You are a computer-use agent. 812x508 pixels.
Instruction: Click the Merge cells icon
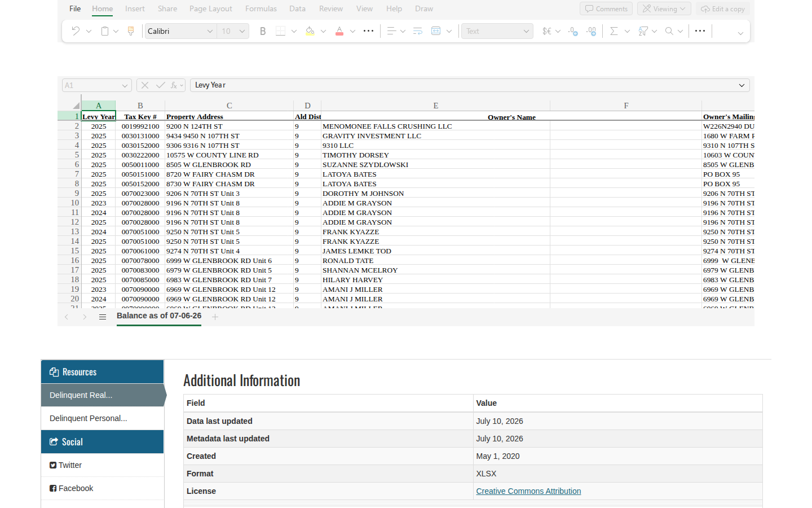436,31
